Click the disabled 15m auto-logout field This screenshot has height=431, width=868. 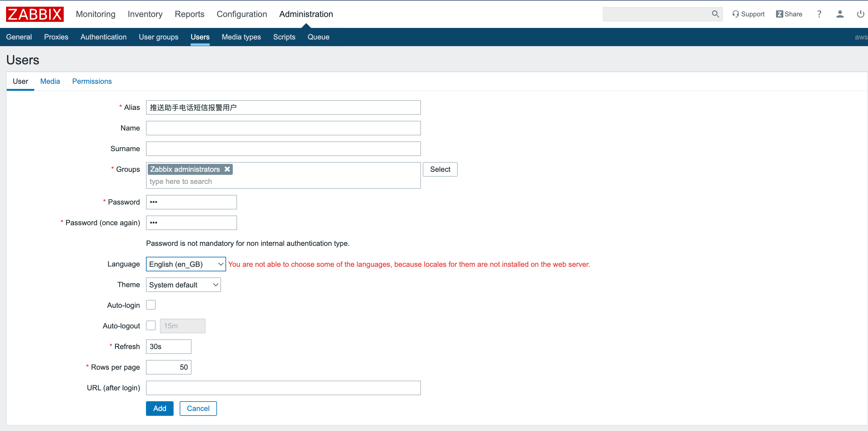point(182,326)
